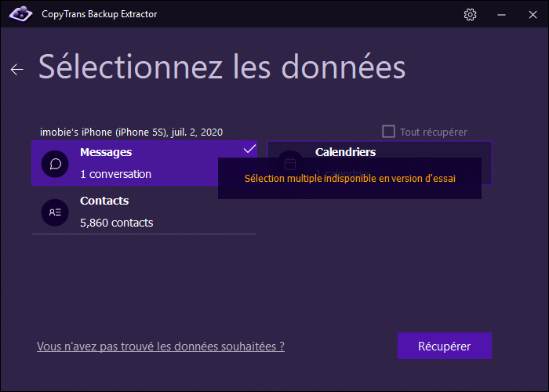Uncheck the Messages tile checkmark
549x392 pixels.
[249, 148]
